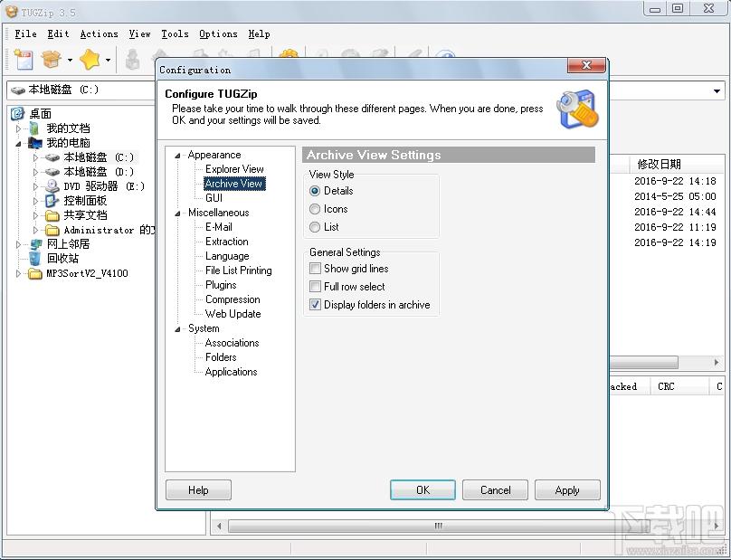Open the Tools menu

(175, 33)
